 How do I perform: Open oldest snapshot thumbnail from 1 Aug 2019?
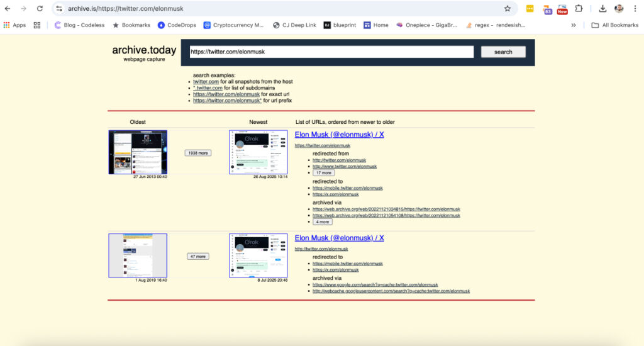coord(138,255)
